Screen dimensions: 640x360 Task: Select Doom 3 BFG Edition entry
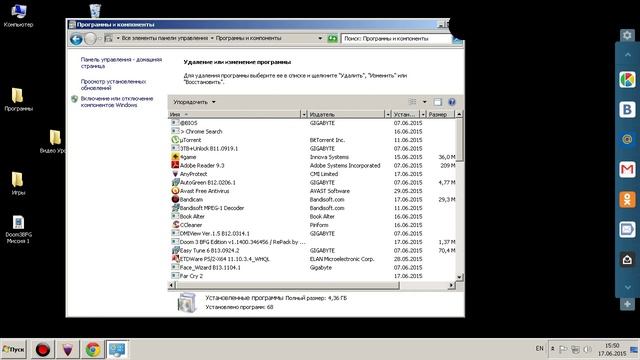313,242
